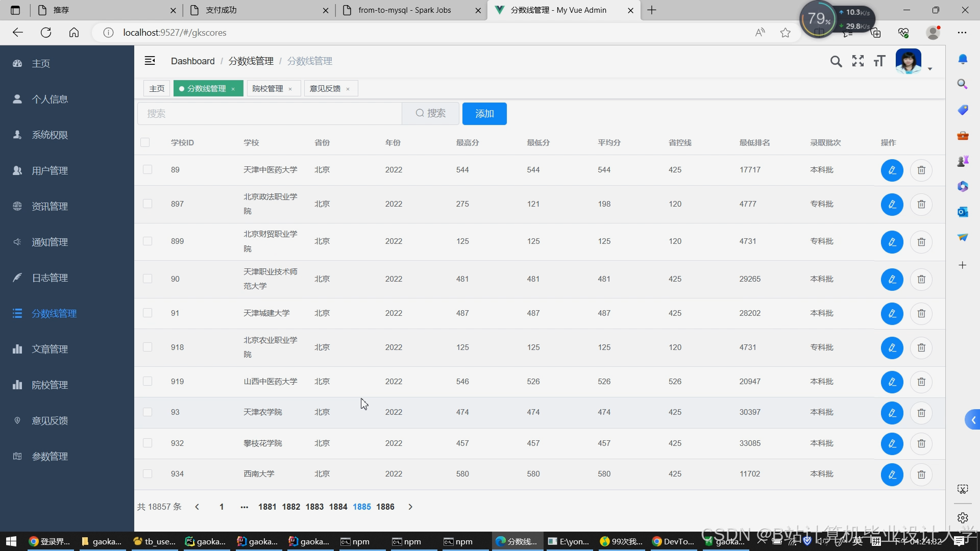The height and width of the screenshot is (551, 980).
Task: Expand the pagination ellipsis pages
Action: tap(244, 507)
